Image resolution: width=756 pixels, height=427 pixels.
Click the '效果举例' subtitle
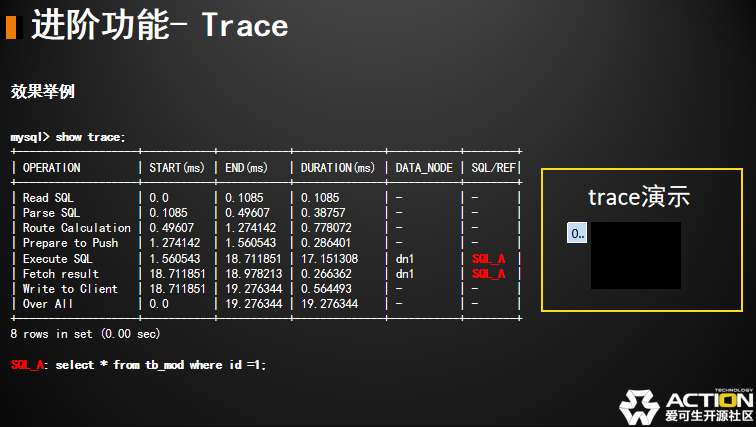[43, 91]
